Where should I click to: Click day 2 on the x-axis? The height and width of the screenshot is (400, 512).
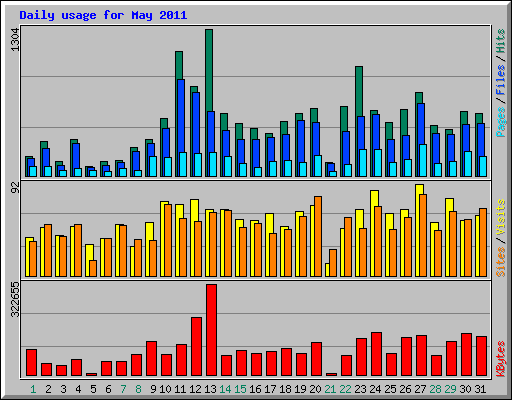(x=48, y=389)
